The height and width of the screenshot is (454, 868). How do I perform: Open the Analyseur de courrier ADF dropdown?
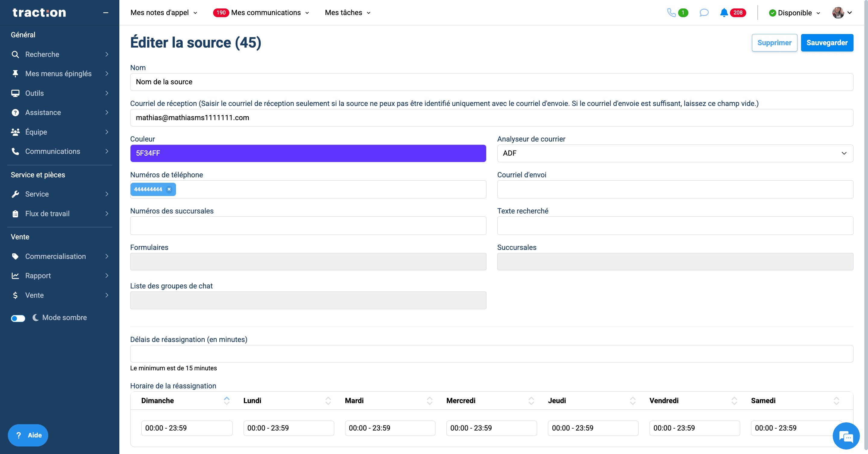point(675,153)
